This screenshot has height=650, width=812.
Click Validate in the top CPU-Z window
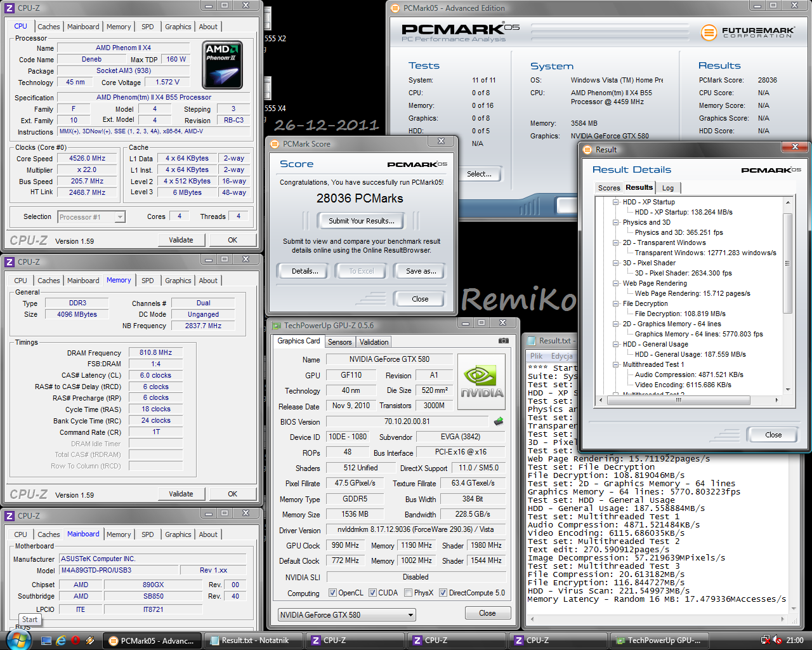[181, 240]
